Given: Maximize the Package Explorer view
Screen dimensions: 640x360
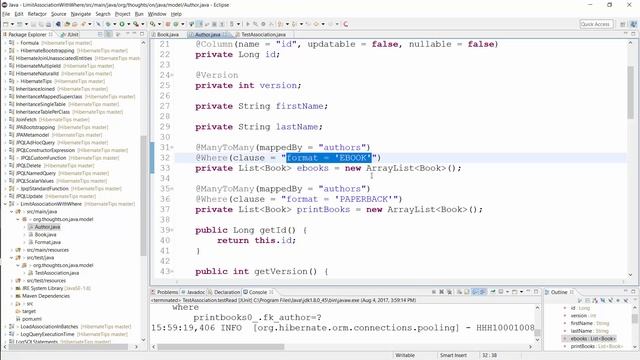Looking at the screenshot, I should (x=142, y=34).
